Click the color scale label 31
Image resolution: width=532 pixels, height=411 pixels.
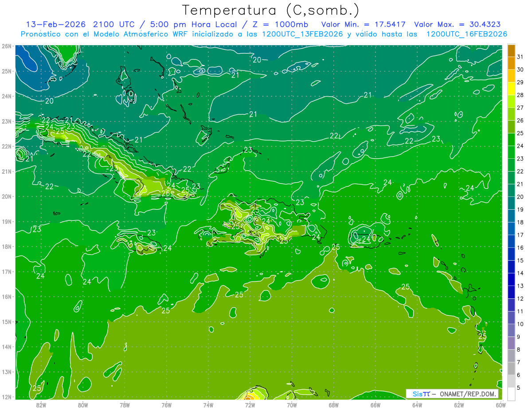click(x=520, y=57)
